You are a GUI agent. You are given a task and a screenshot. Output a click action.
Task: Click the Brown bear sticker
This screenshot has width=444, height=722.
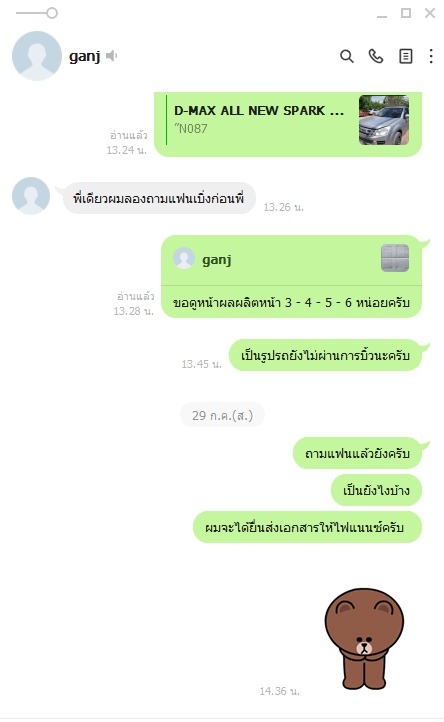[364, 638]
